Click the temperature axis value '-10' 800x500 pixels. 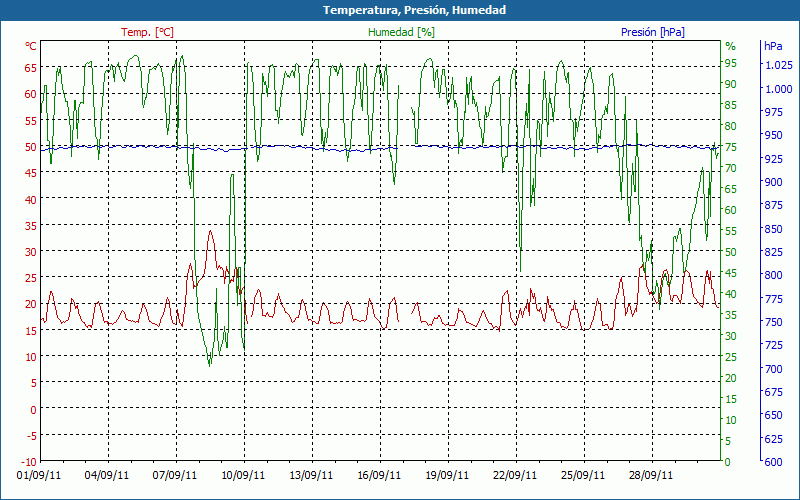[x=30, y=462]
